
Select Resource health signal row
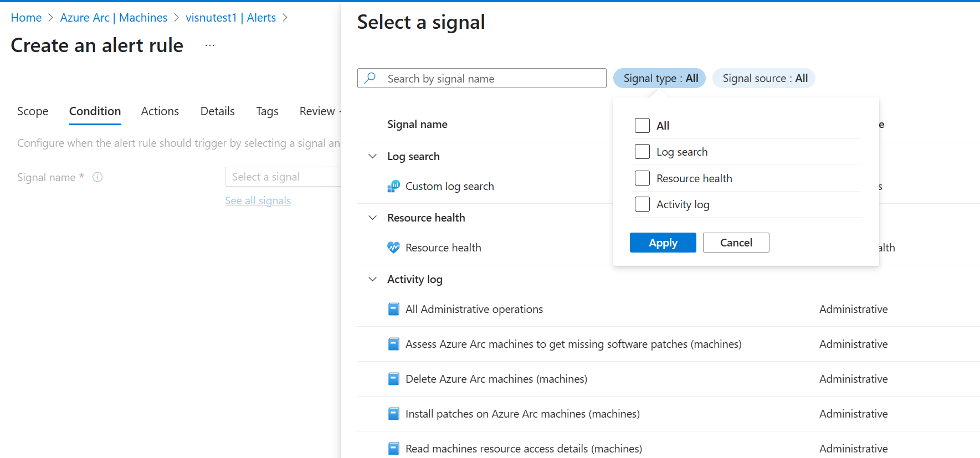(443, 248)
